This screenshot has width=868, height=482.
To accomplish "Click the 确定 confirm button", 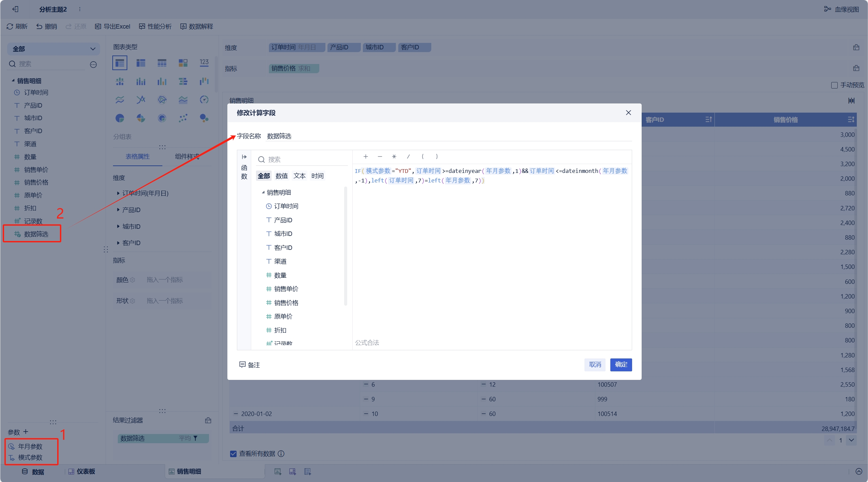I will click(621, 365).
